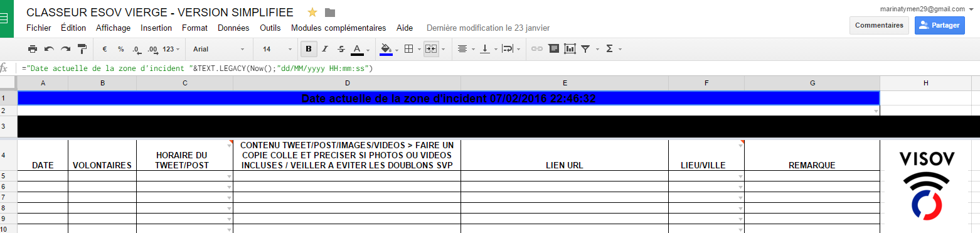980x233 pixels.
Task: Click the insert link icon
Action: tap(537, 49)
